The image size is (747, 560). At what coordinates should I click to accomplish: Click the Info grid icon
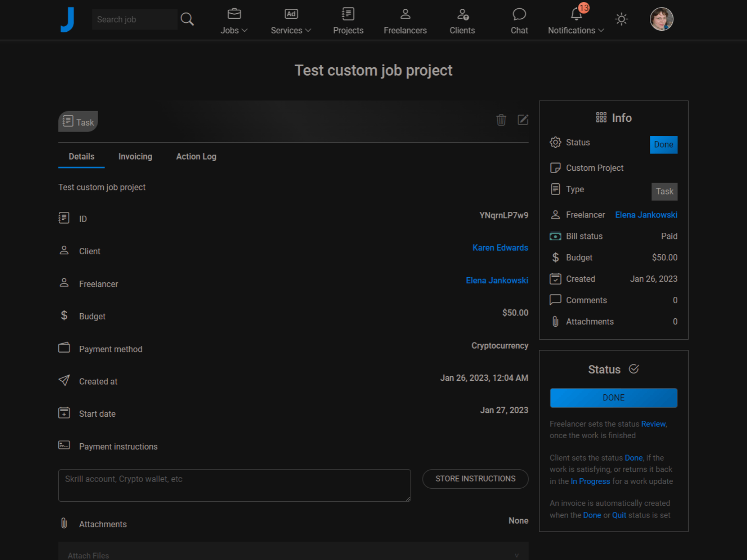click(601, 118)
